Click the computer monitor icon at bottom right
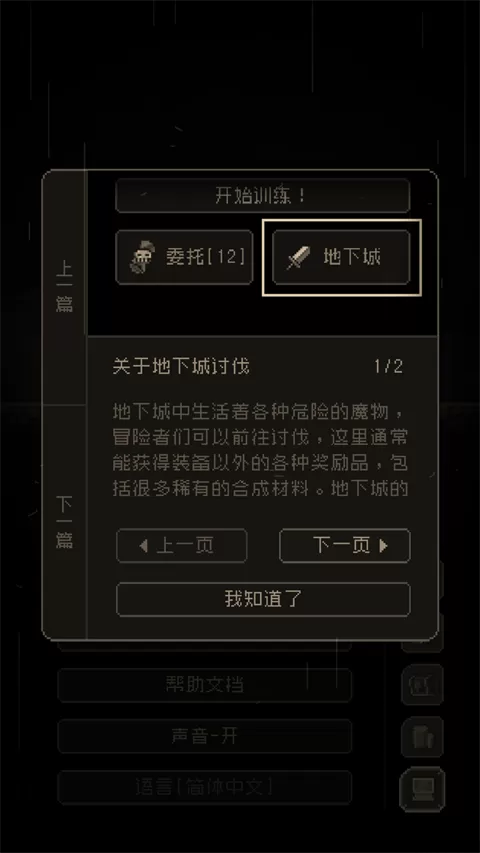 coord(423,789)
